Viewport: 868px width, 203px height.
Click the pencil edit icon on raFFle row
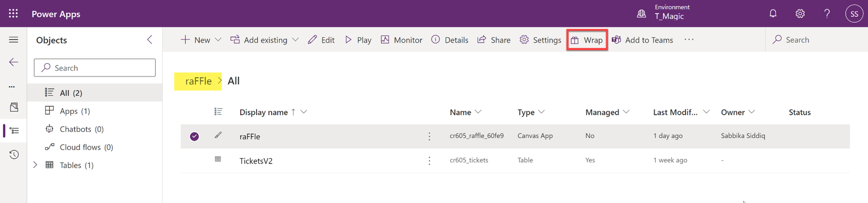[x=218, y=135]
